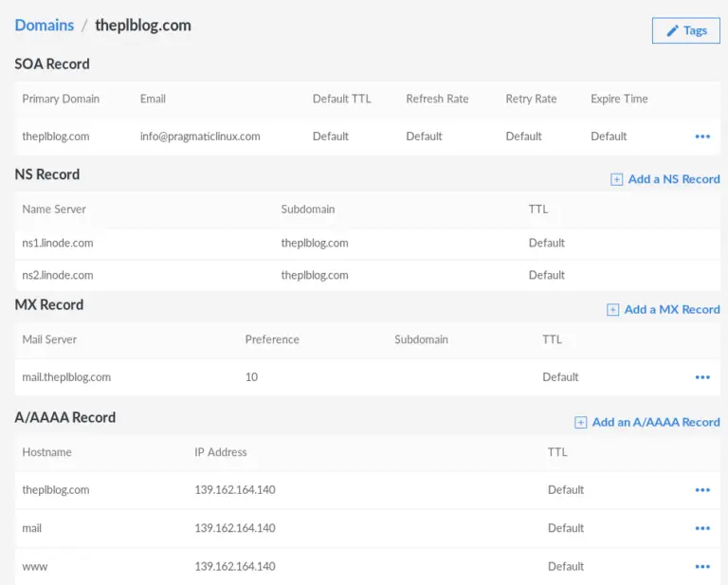Open the SOA record three-dot menu
The height and width of the screenshot is (585, 728).
click(702, 137)
